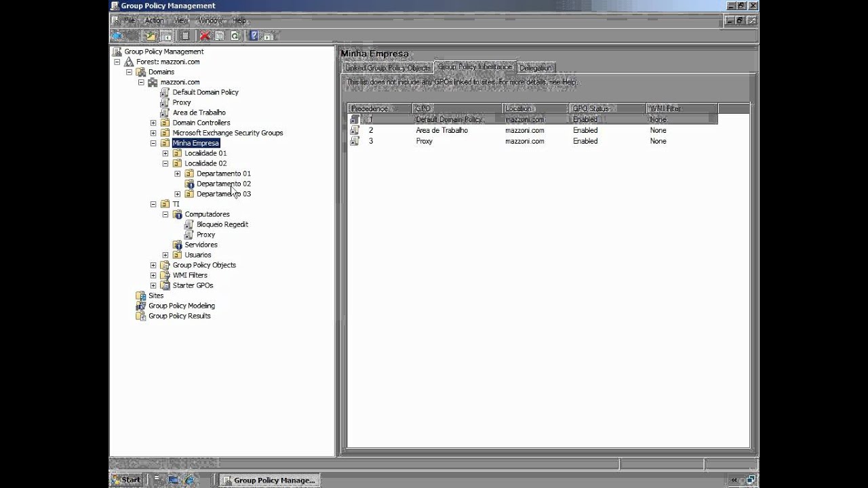Collapse the Domains node
Image resolution: width=868 pixels, height=488 pixels.
click(x=129, y=72)
